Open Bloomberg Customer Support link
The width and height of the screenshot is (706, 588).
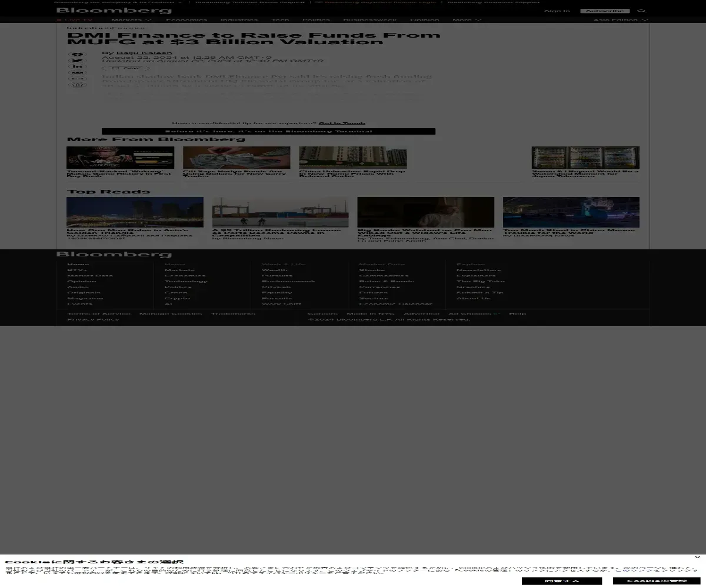click(x=494, y=2)
